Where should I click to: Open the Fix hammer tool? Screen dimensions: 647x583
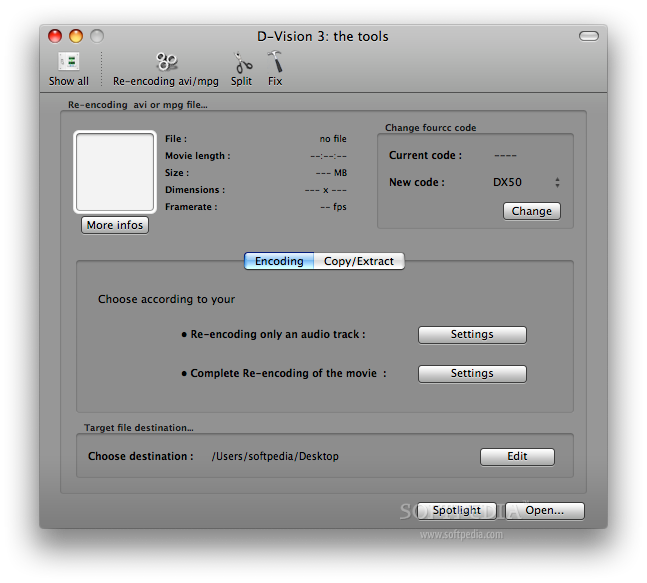[275, 69]
